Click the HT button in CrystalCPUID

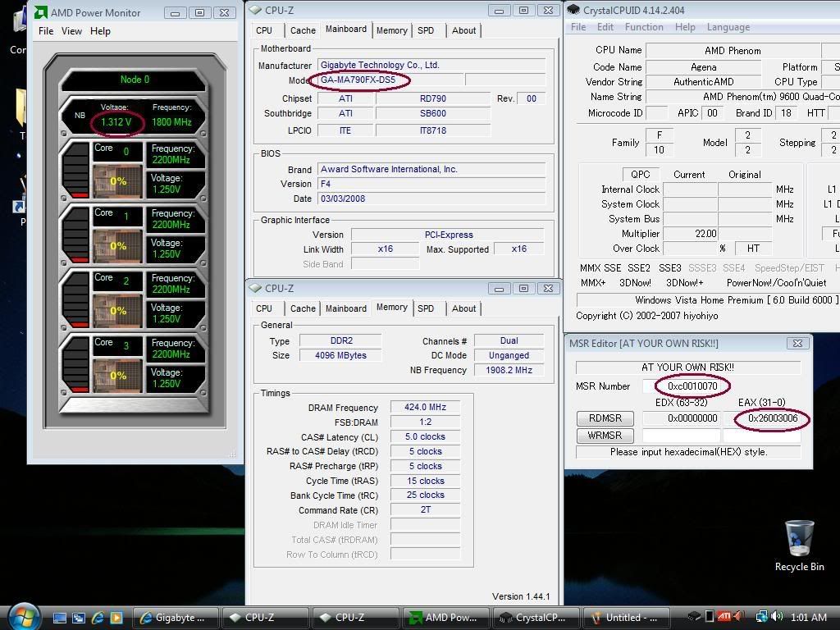pyautogui.click(x=753, y=248)
